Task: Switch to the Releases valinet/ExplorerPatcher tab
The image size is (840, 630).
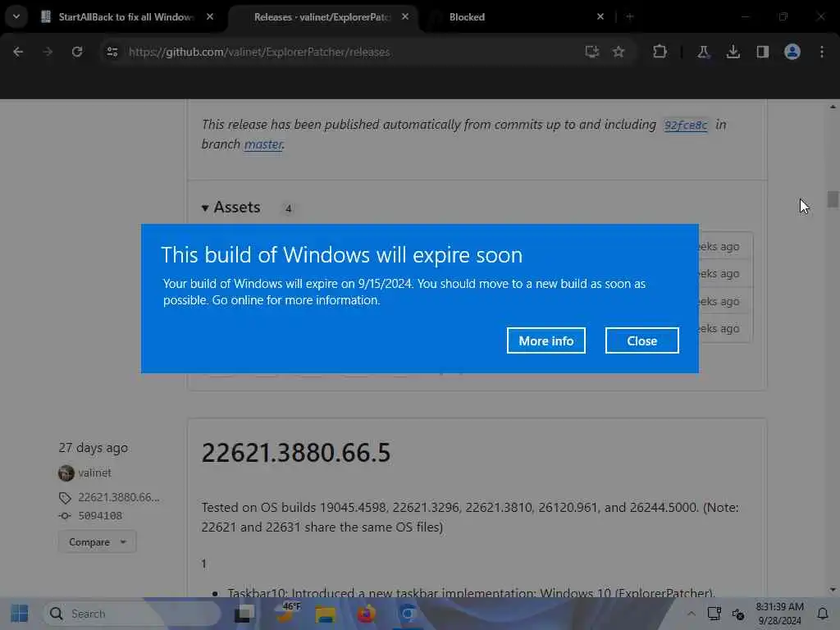Action: pyautogui.click(x=322, y=17)
